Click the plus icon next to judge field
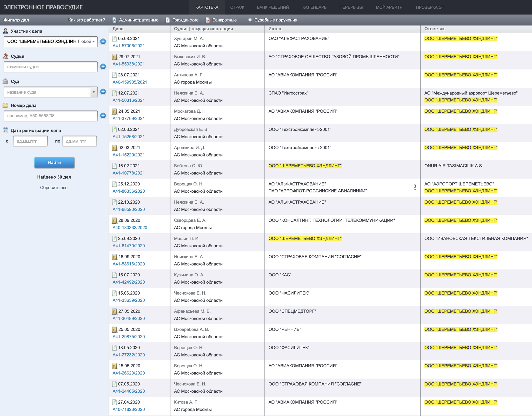The image size is (532, 416). click(x=103, y=67)
